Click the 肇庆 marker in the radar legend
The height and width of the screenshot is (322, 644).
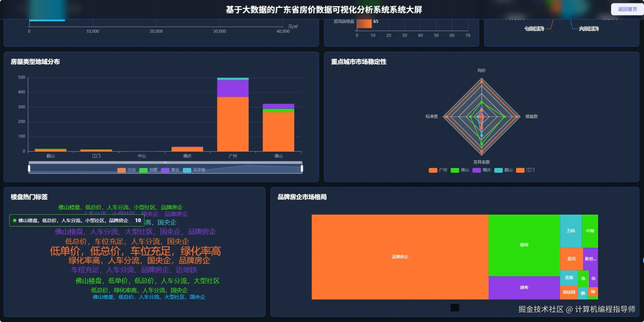pos(477,170)
